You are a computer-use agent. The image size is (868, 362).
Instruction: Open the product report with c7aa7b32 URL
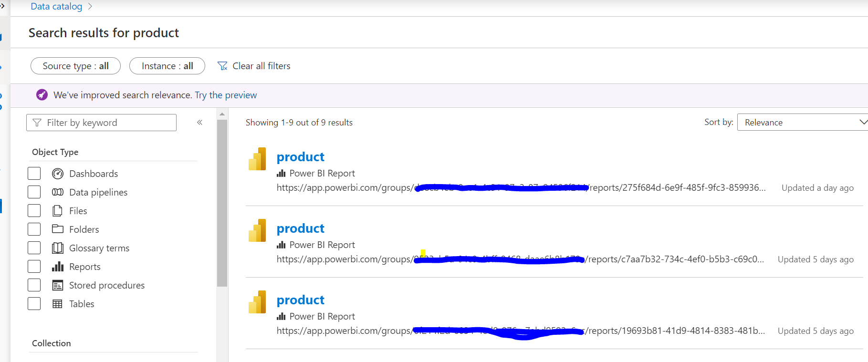click(300, 228)
